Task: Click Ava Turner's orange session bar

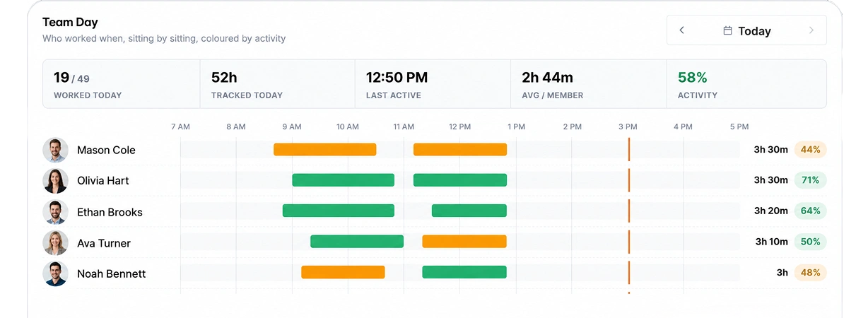Action: coord(464,242)
